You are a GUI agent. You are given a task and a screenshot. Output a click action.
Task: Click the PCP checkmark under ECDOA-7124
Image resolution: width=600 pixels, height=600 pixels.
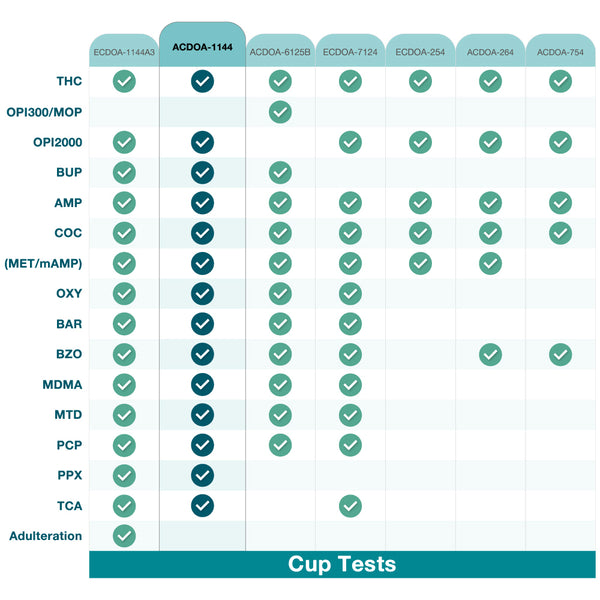[350, 445]
